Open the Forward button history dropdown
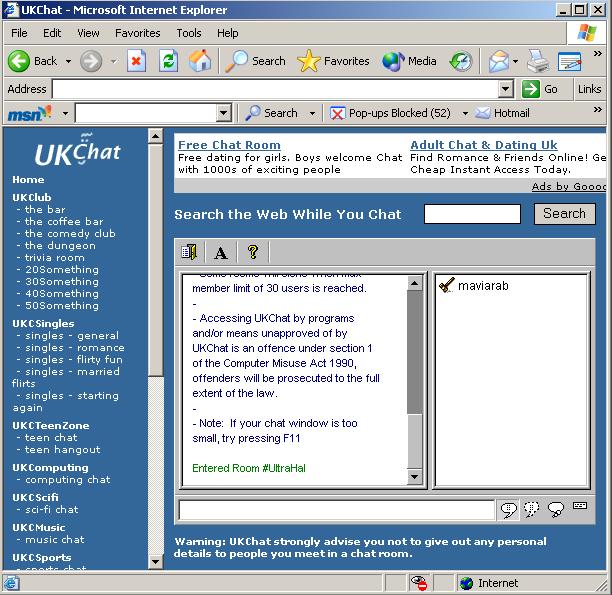The width and height of the screenshot is (612, 595). tap(114, 61)
